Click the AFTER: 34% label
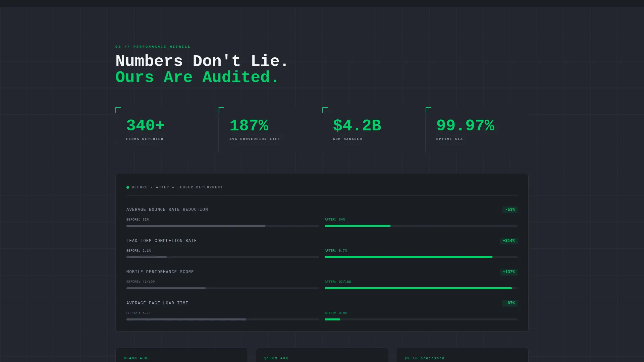 click(335, 220)
